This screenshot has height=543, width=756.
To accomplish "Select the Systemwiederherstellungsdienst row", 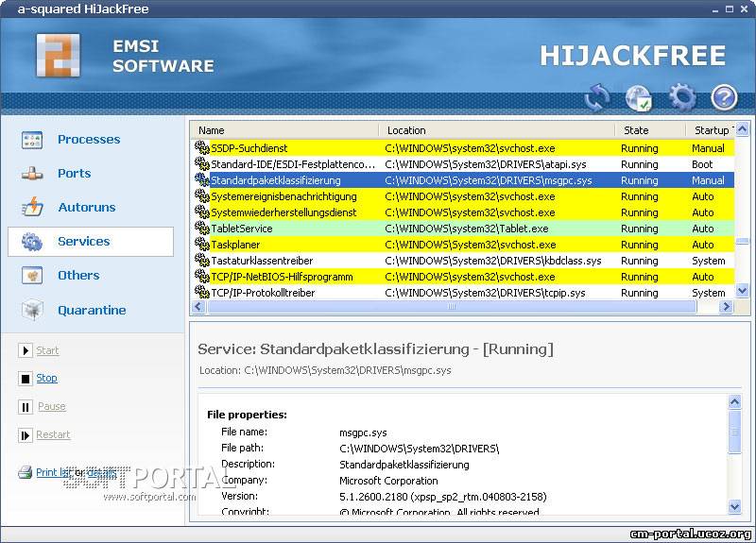I will 464,212.
